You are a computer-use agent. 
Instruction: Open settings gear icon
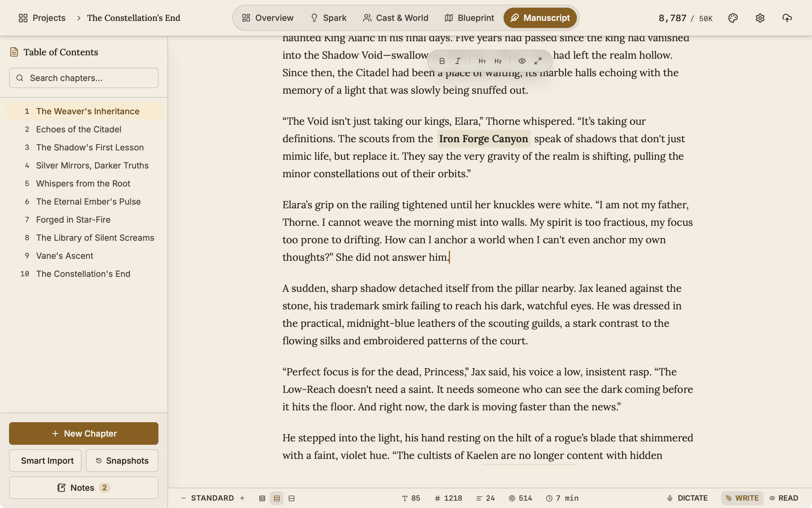click(x=760, y=18)
